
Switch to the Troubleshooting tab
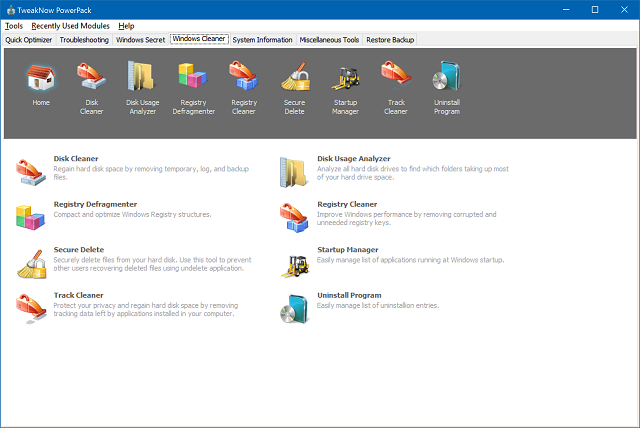[84, 40]
